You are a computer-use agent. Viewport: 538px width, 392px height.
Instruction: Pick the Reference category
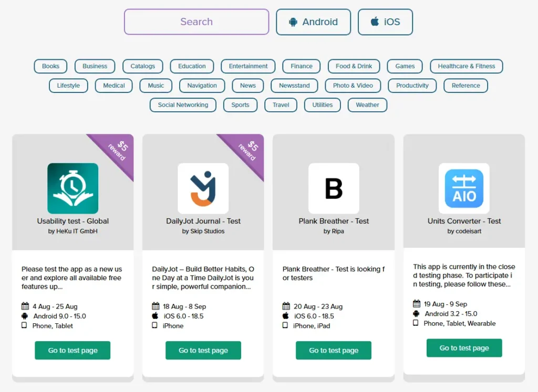(x=465, y=86)
